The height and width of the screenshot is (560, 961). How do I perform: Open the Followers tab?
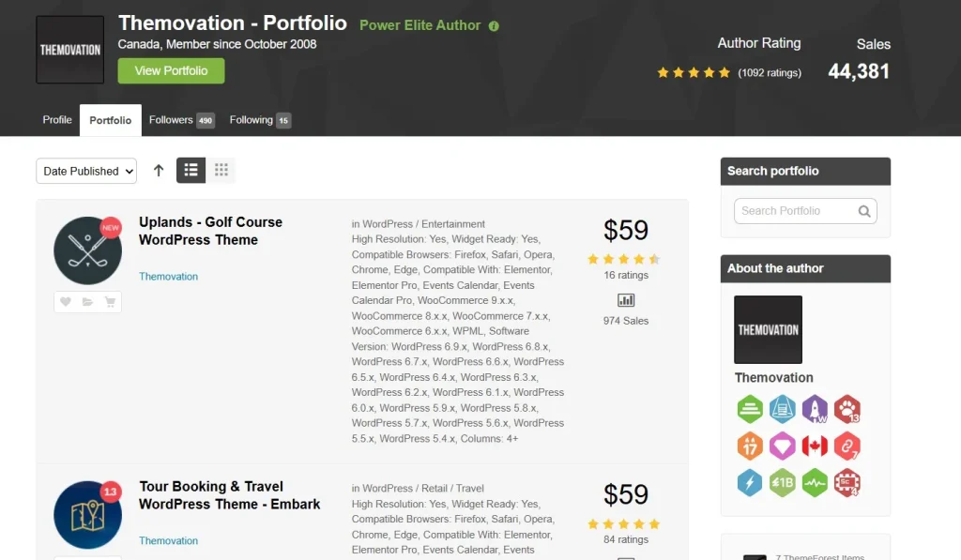(x=181, y=120)
